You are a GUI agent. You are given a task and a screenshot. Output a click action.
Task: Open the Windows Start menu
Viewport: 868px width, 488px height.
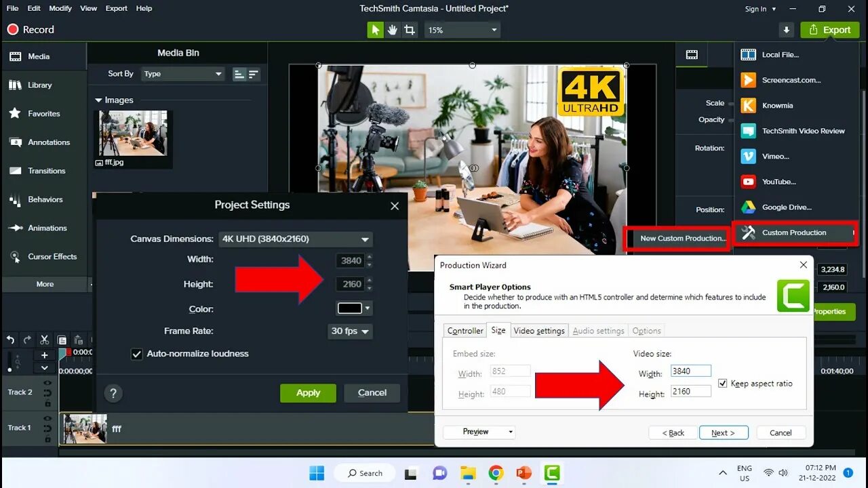click(317, 473)
